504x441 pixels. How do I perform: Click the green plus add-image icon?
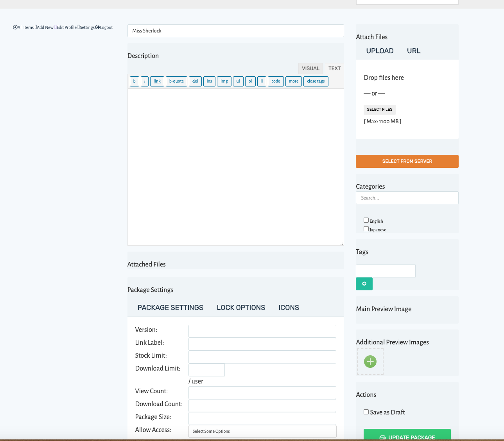[x=370, y=362]
